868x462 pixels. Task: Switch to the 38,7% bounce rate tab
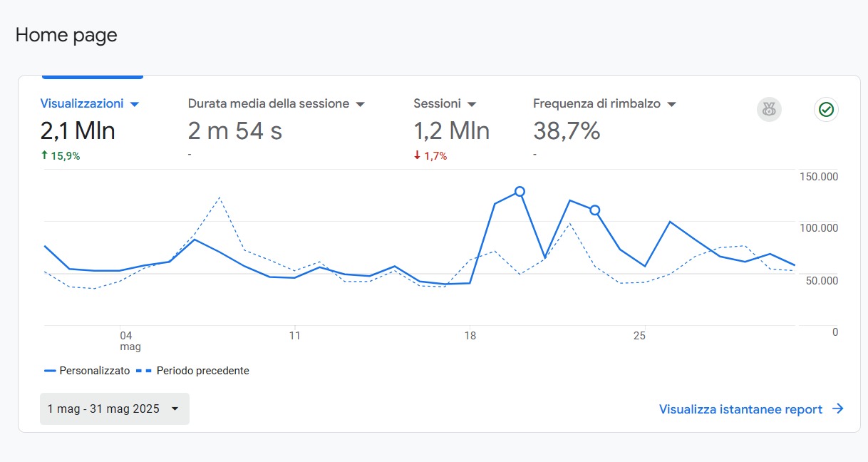(567, 131)
